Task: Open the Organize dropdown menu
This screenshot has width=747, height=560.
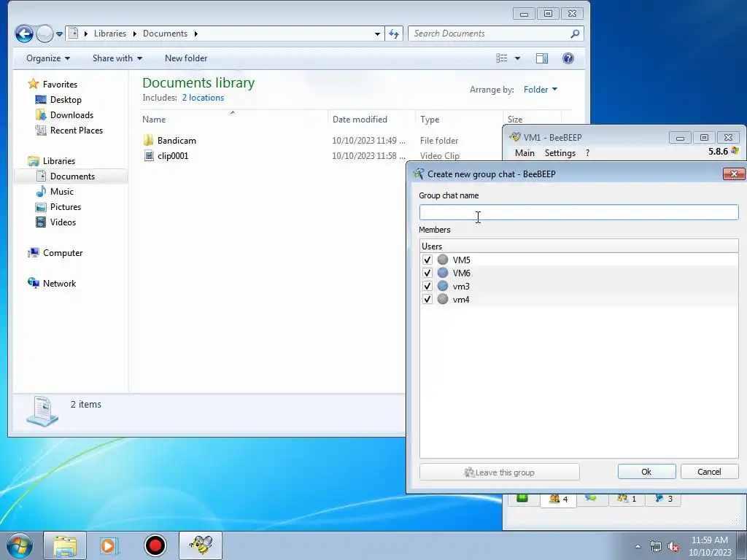Action: click(x=47, y=58)
